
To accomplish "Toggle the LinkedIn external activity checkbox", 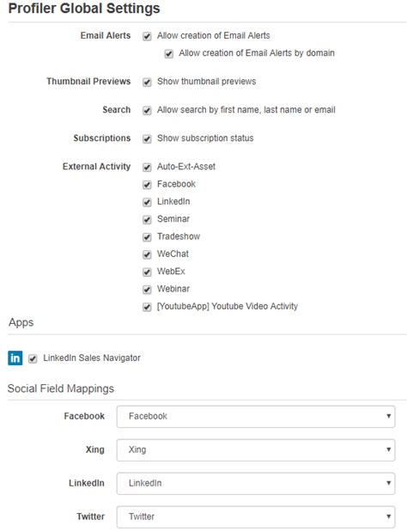I will [x=147, y=202].
